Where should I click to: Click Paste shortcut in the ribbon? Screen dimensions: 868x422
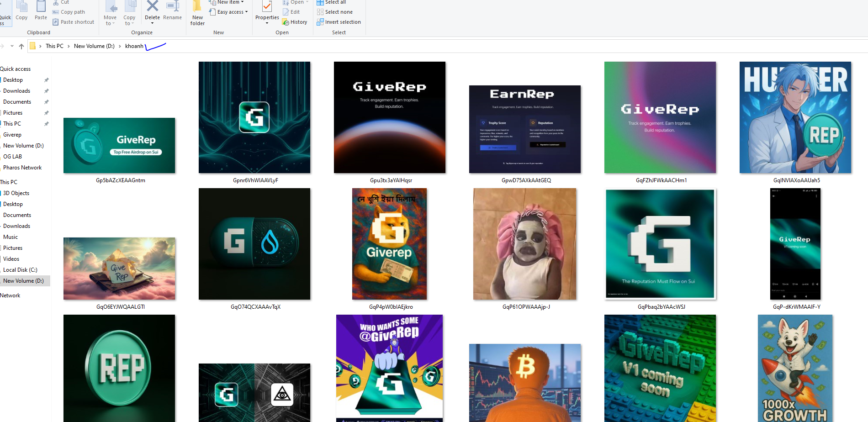73,22
